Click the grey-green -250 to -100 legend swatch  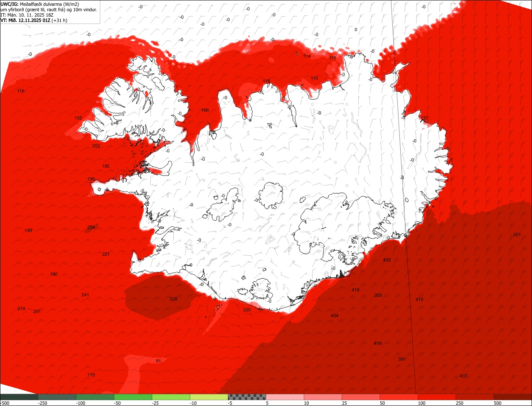(57, 397)
